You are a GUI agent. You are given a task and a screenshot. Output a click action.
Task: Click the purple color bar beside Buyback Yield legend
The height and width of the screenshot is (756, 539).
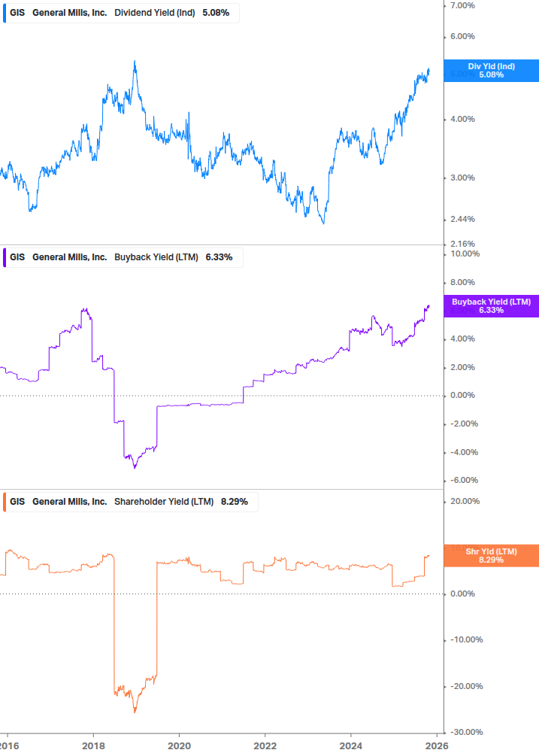pos(5,257)
